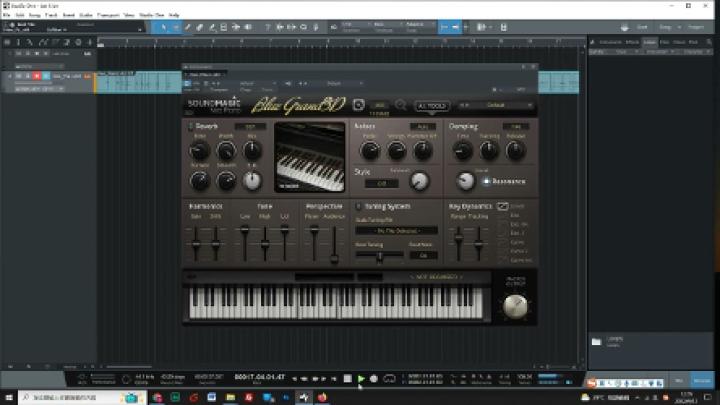The image size is (720, 405).
Task: Open Word from the taskbar
Action: pyautogui.click(x=212, y=397)
